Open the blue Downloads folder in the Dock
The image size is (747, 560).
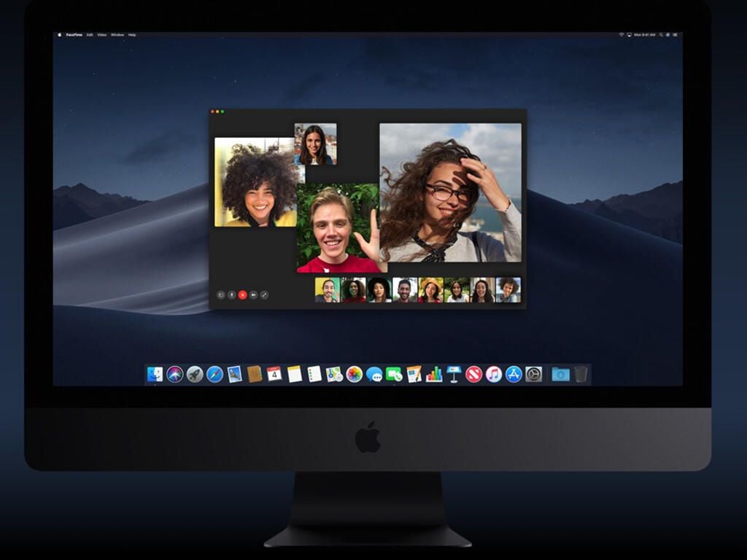[x=561, y=374]
